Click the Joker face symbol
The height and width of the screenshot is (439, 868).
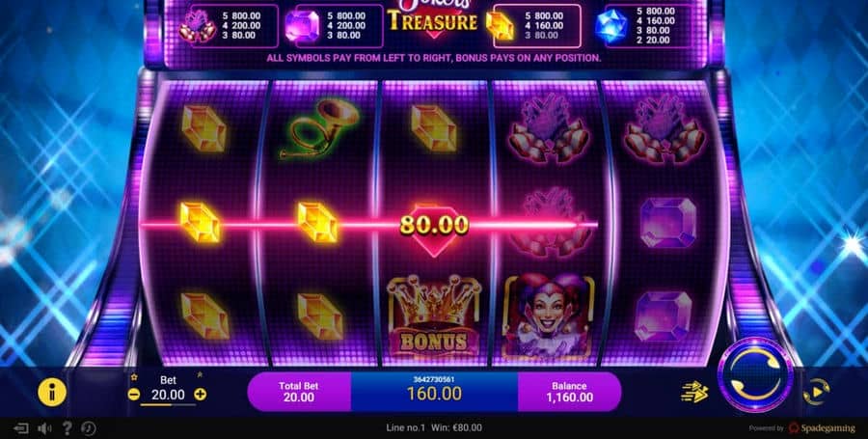[548, 316]
